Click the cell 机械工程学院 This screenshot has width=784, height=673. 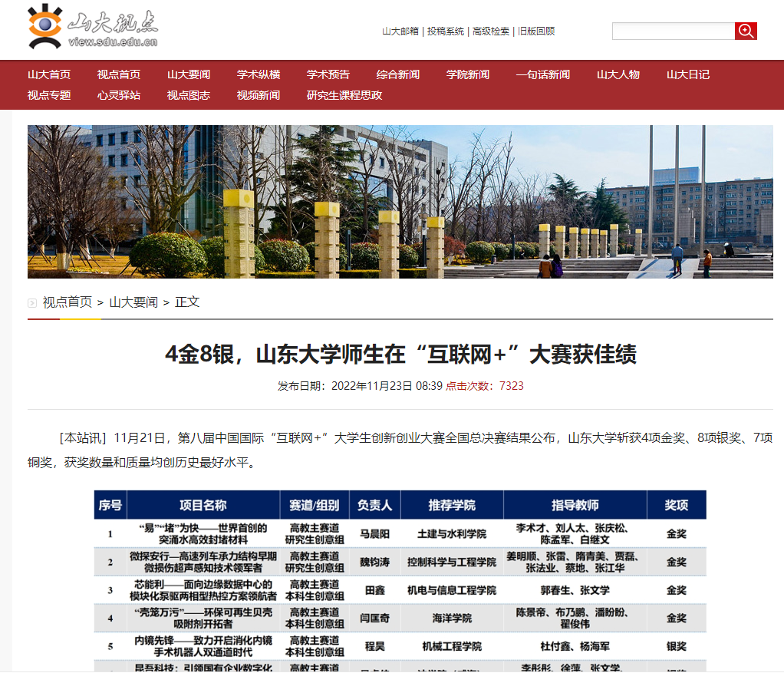click(x=452, y=646)
